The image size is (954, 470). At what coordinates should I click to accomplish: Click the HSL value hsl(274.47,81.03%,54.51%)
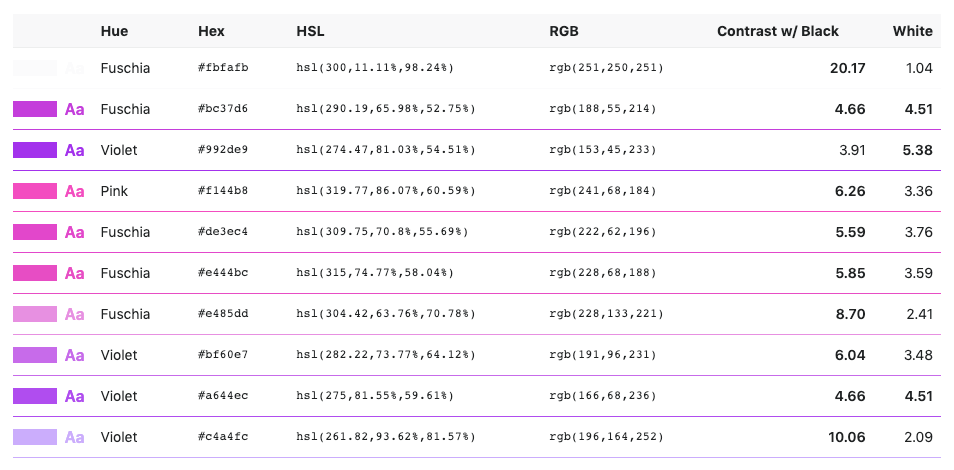386,150
